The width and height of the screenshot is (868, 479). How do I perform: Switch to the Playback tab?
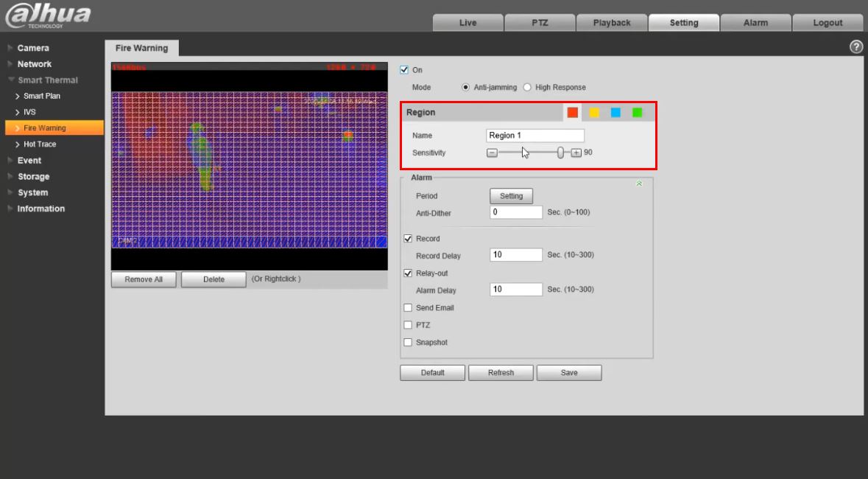click(612, 23)
